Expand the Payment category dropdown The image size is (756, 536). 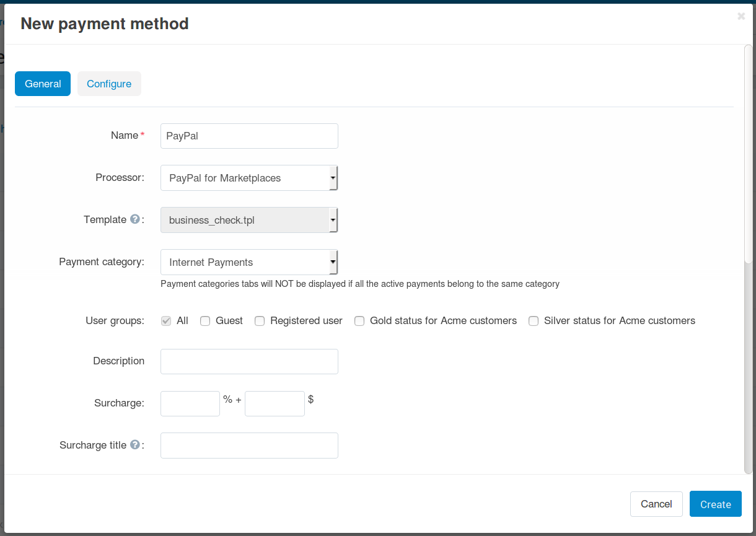249,262
